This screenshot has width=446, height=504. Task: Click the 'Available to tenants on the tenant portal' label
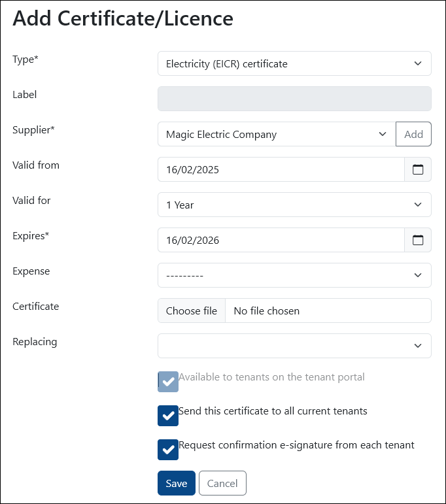[271, 377]
